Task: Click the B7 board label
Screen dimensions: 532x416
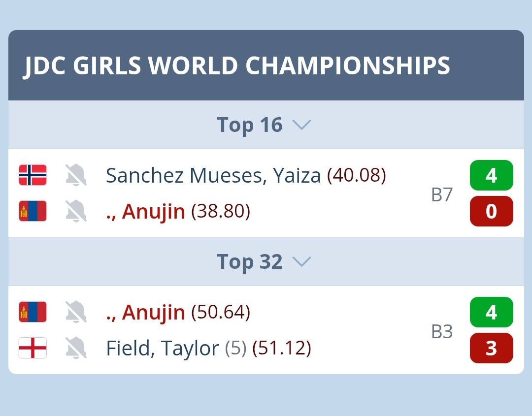Action: [x=442, y=194]
